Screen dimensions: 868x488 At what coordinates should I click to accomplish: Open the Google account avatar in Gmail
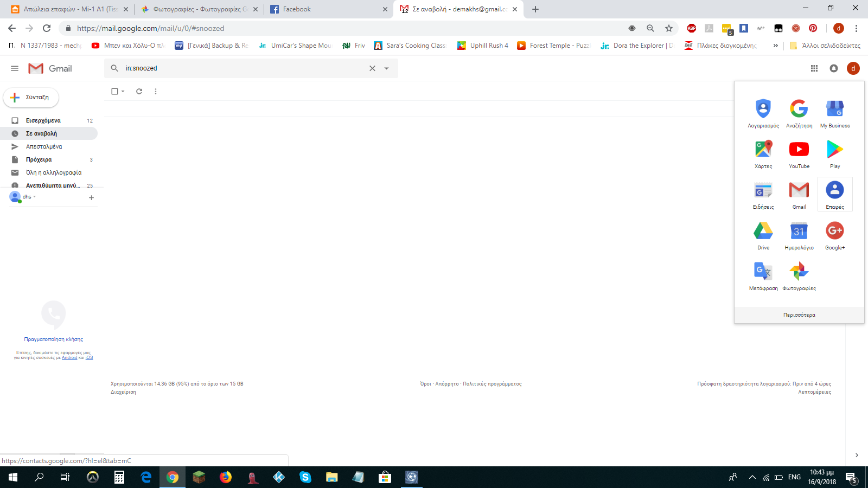click(x=853, y=68)
